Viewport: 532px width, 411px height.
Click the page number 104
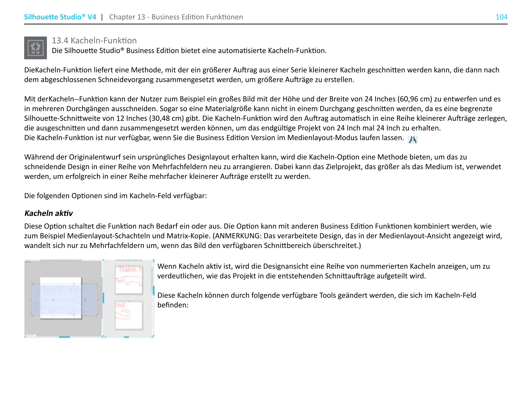[x=501, y=17]
